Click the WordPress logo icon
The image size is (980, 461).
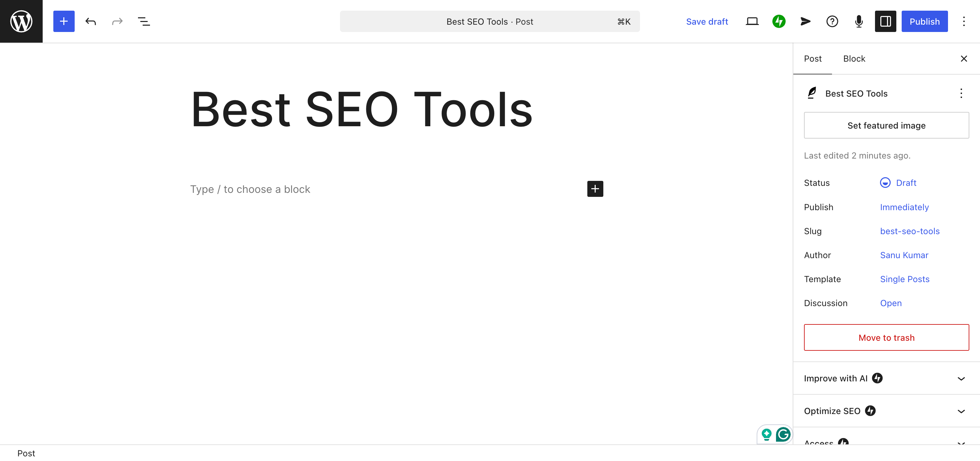coord(21,21)
